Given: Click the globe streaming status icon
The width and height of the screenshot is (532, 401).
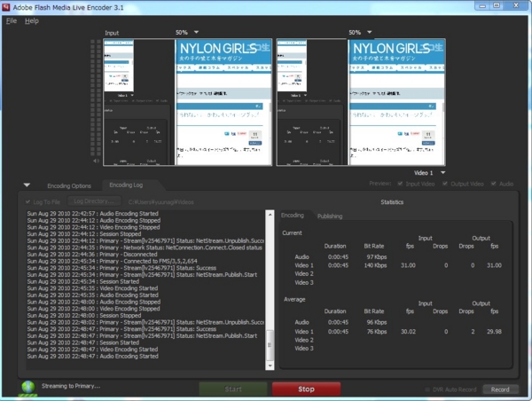Looking at the screenshot, I should coord(28,388).
